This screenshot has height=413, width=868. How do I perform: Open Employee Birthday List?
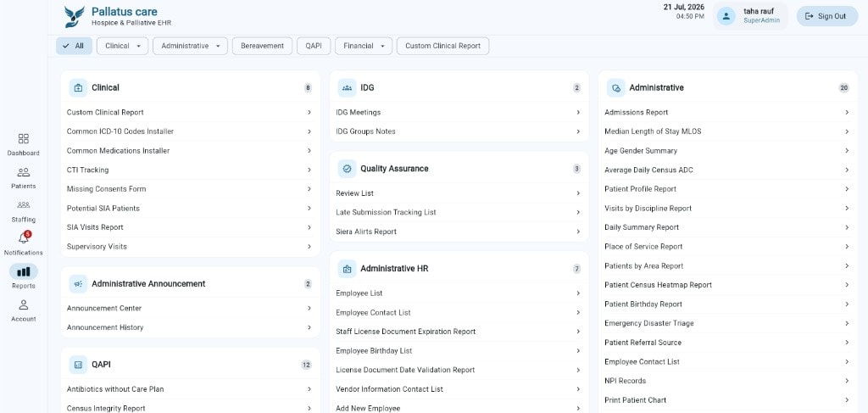pos(459,351)
